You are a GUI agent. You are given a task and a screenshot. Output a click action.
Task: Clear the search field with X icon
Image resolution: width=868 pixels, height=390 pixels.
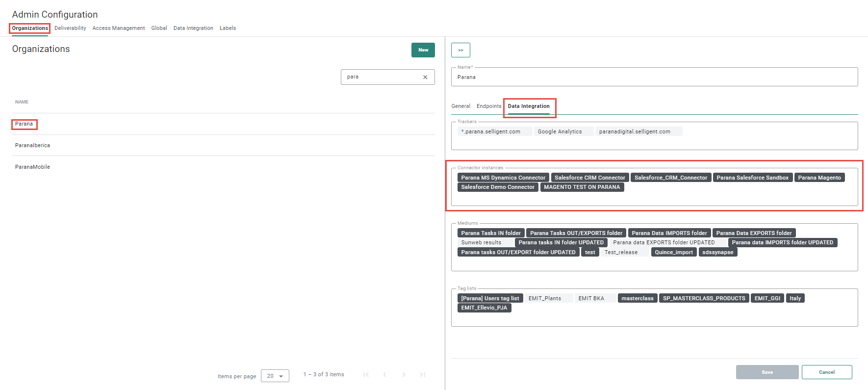point(425,77)
